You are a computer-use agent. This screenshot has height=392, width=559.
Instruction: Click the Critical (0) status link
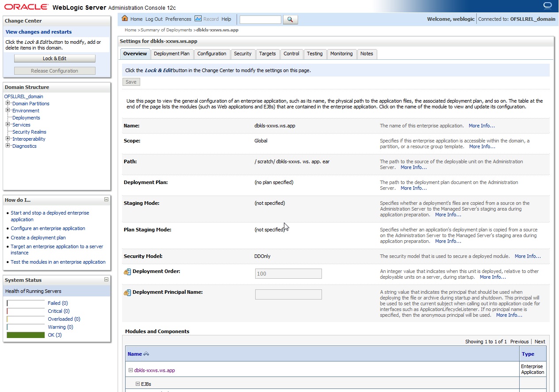58,311
